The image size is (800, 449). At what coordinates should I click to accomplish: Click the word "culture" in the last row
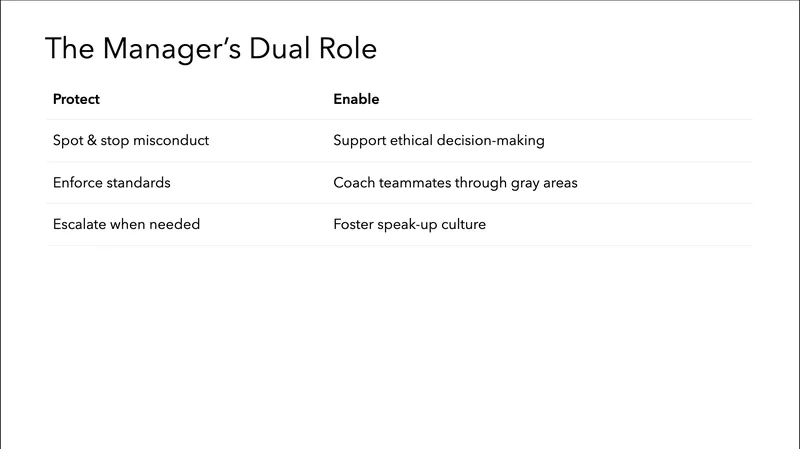coord(461,225)
